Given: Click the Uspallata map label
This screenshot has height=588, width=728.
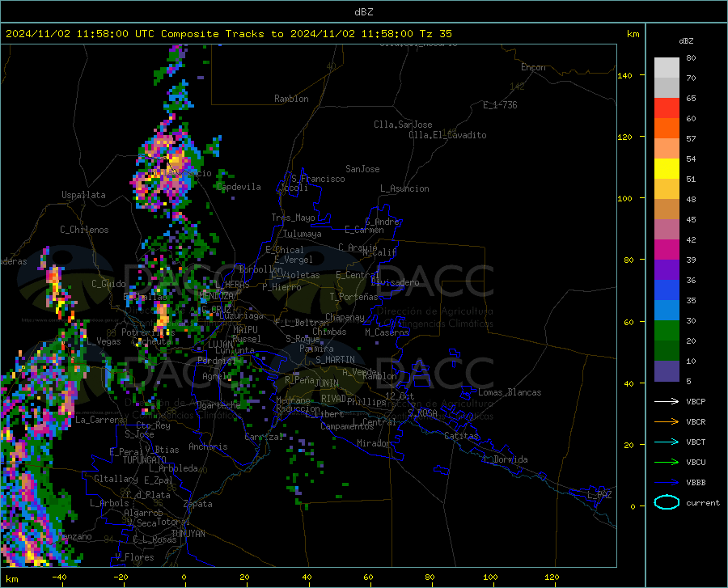Looking at the screenshot, I should [83, 195].
